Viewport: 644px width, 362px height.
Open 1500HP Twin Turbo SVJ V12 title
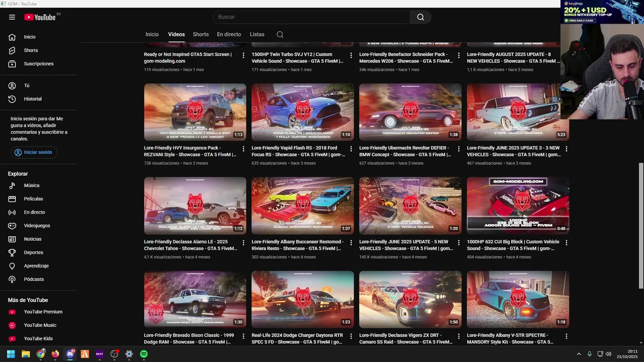[297, 58]
